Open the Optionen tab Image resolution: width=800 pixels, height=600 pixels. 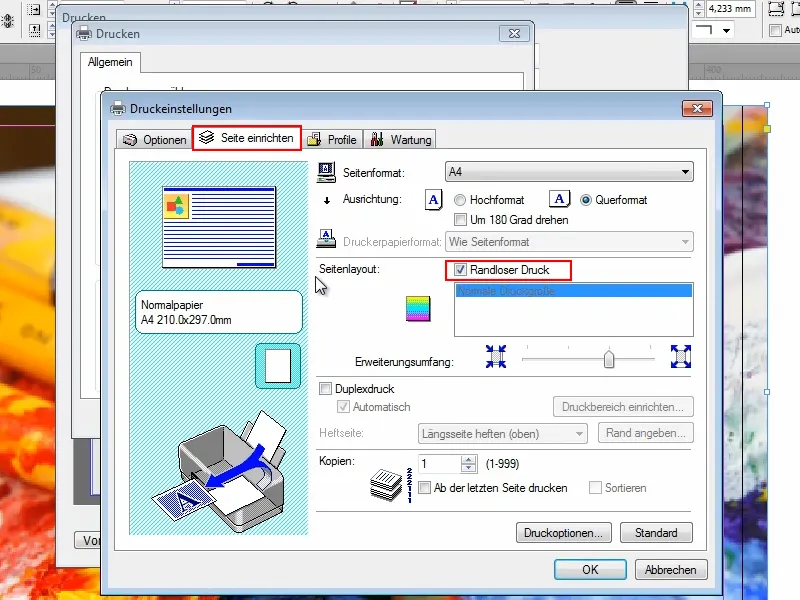[x=153, y=139]
